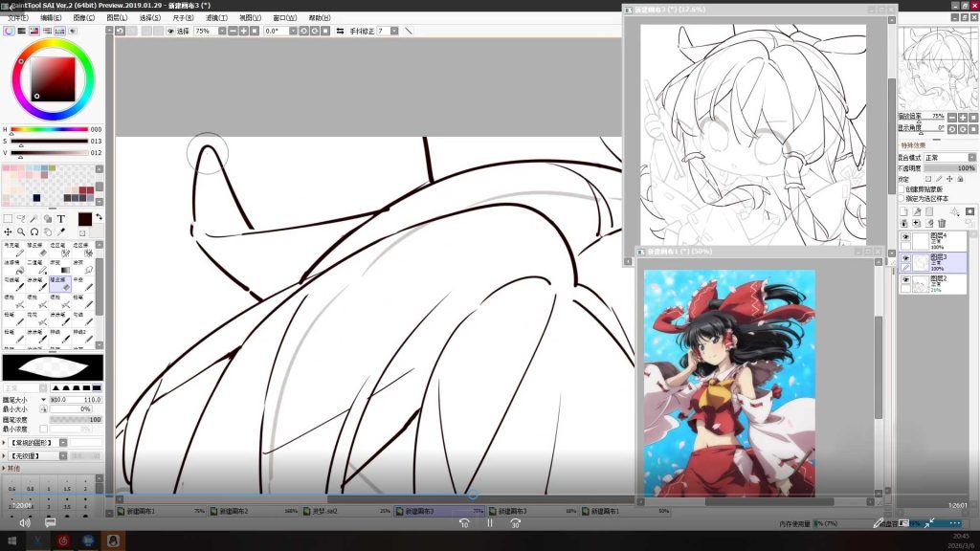Reset zoom with the toolbar square button
The height and width of the screenshot is (551, 980).
point(255,31)
